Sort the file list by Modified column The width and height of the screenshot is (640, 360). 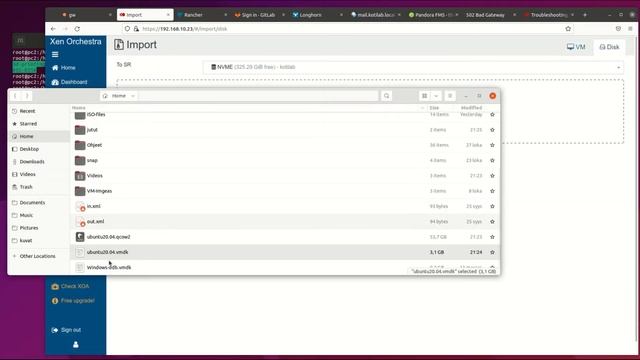471,108
